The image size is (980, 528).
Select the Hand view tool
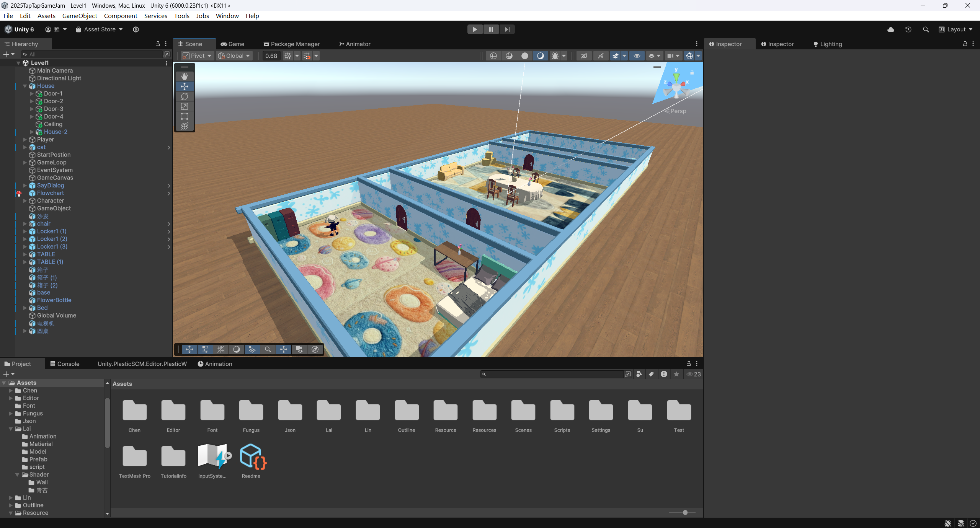(185, 76)
